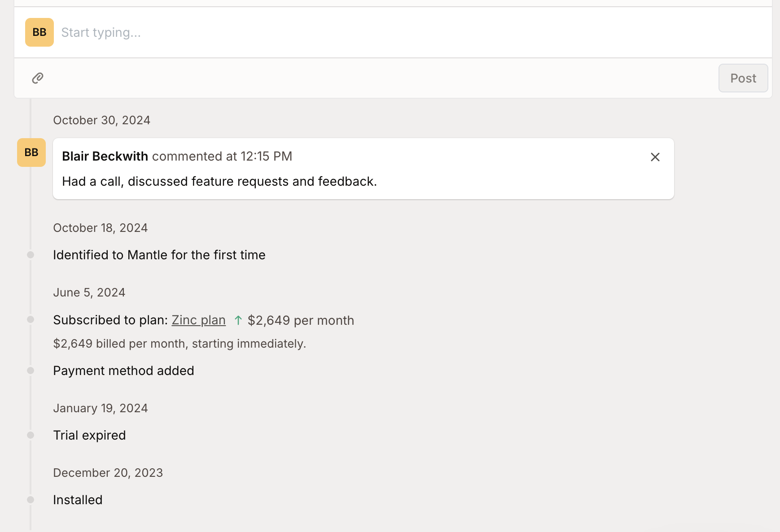The height and width of the screenshot is (532, 780).
Task: Click the Blair Beckwith author name
Action: 105,156
